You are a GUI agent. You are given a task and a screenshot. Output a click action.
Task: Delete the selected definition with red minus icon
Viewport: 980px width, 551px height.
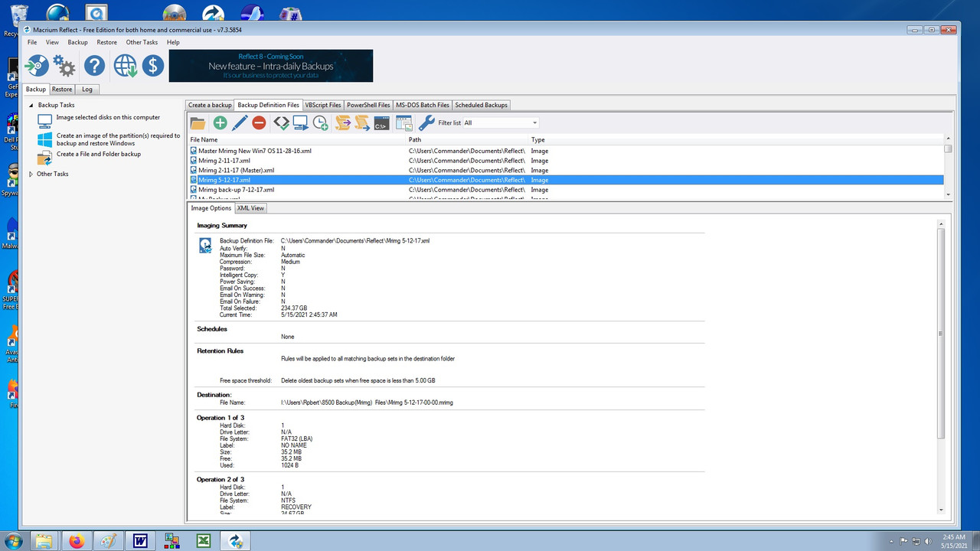point(260,122)
